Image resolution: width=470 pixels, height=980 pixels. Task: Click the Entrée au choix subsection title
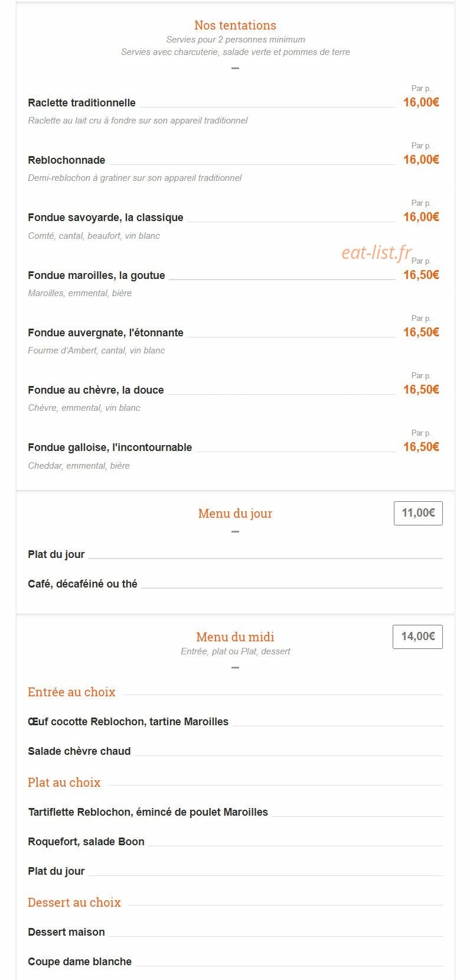71,692
